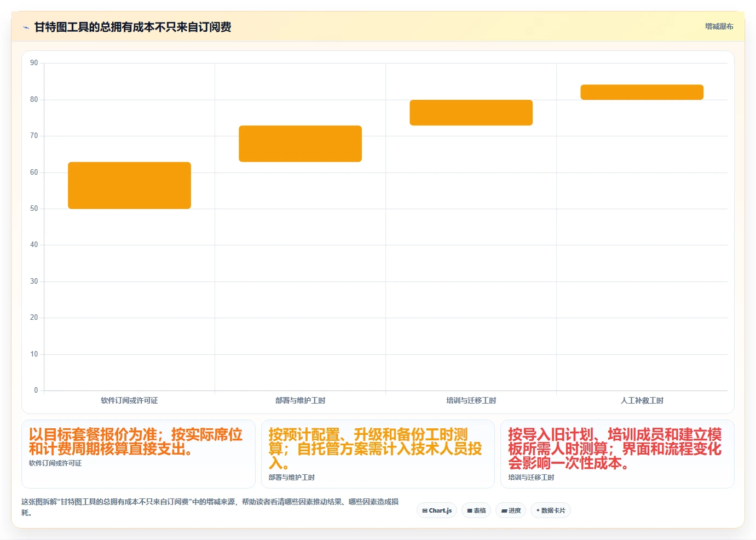Click the 增减瀑布 label in the header
The height and width of the screenshot is (540, 756).
pos(719,26)
